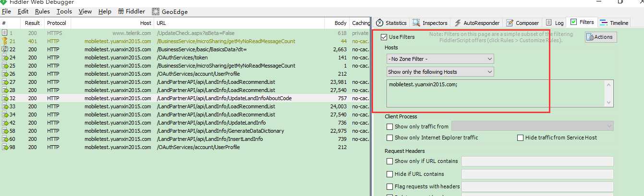Click the icon of session 22
Viewport: 644px width, 196px height.
point(5,49)
